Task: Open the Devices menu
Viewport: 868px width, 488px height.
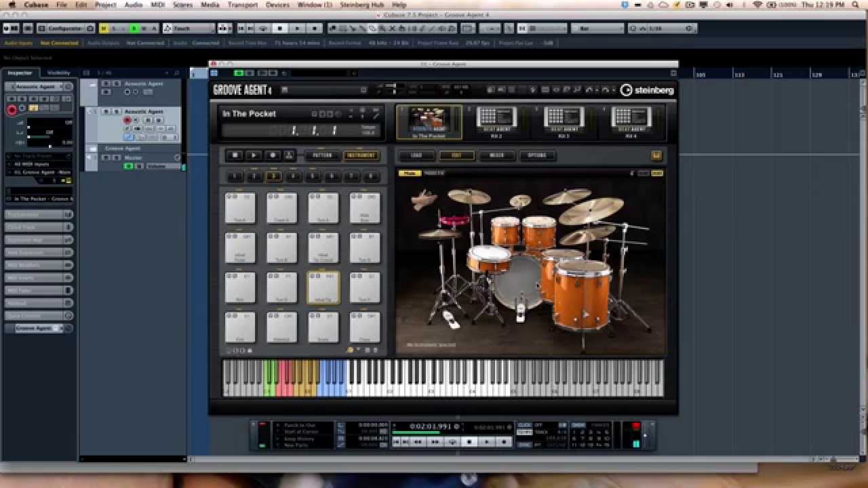Action: click(x=277, y=5)
